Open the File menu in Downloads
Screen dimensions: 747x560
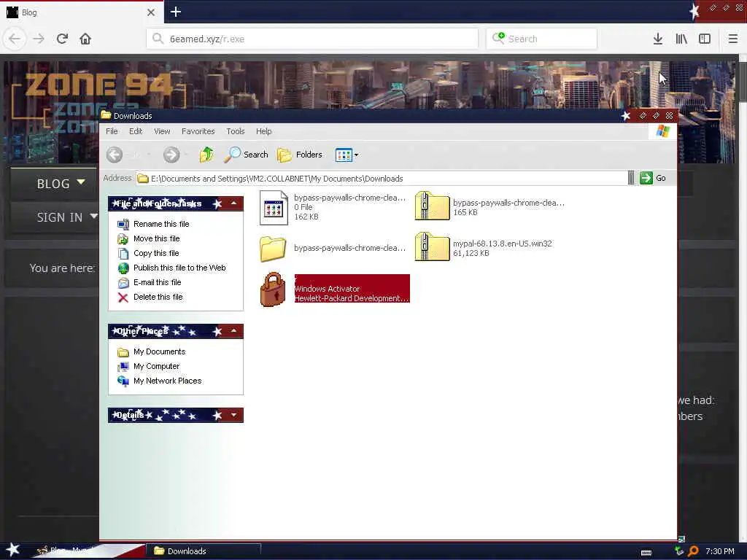coord(112,131)
